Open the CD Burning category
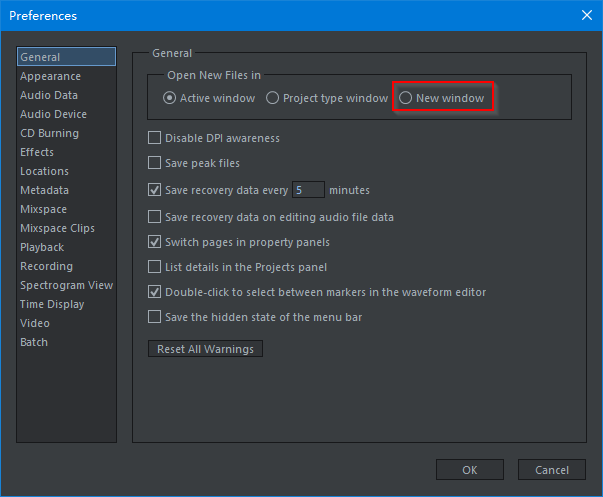The width and height of the screenshot is (603, 497). pyautogui.click(x=49, y=134)
